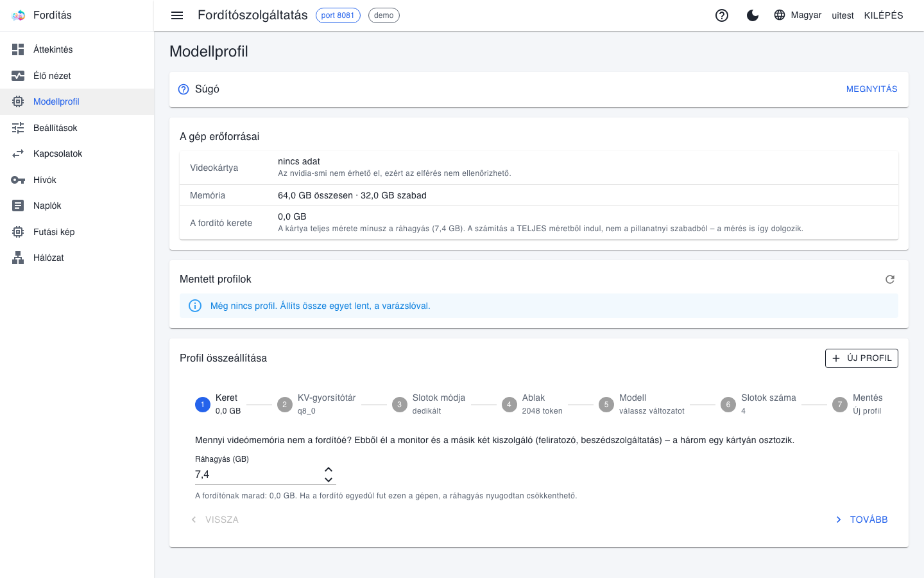Click the info icon in profile notice
The height and width of the screenshot is (578, 924).
coord(195,306)
